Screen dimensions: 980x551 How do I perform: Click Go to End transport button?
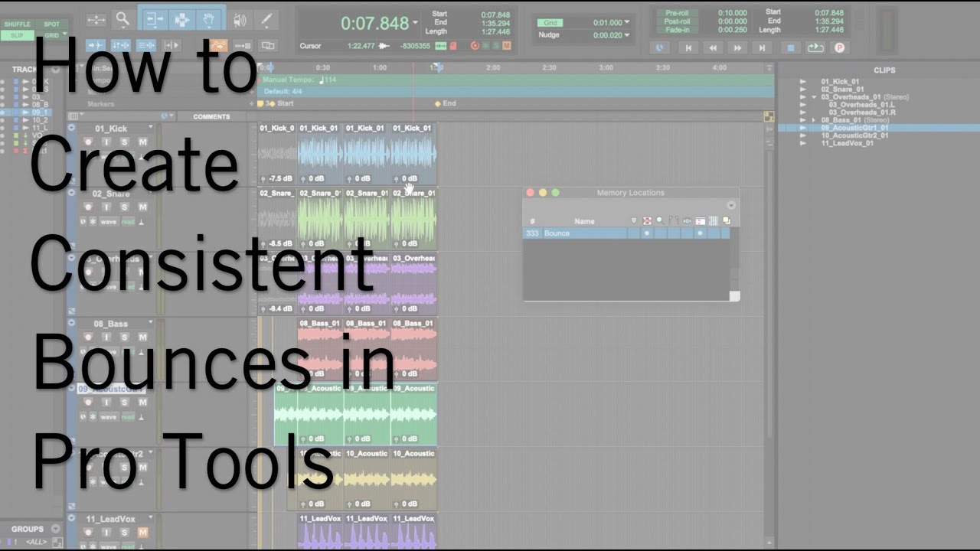[x=762, y=47]
